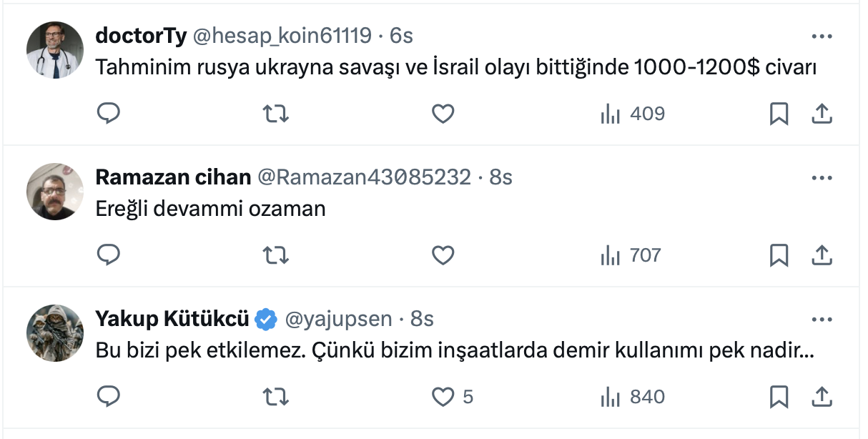Open more options on doctorTy's tweet
868x439 pixels.
(822, 37)
